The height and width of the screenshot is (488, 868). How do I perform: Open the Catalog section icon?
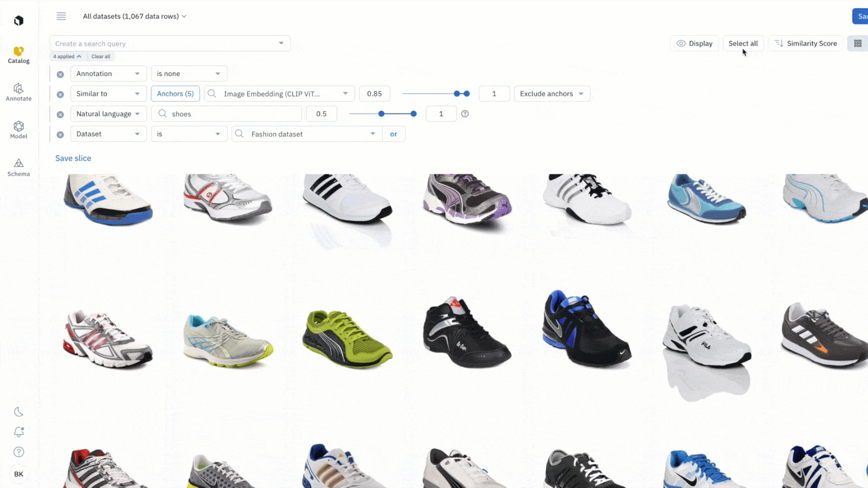pos(19,52)
